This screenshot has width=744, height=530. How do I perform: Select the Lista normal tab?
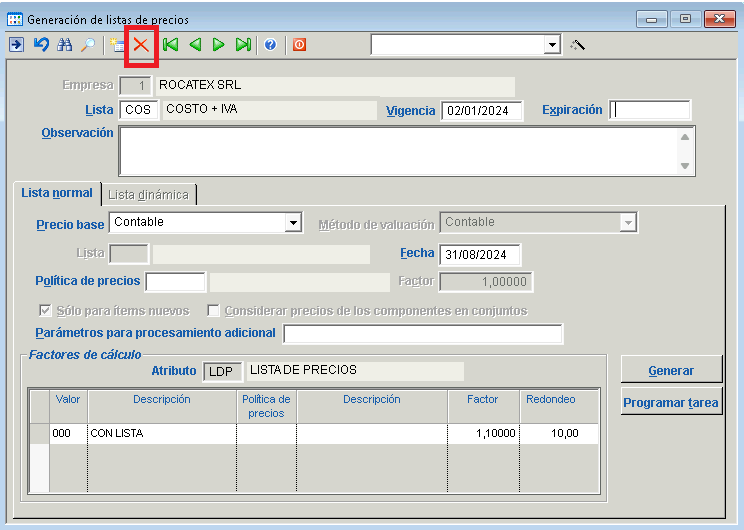pos(57,193)
